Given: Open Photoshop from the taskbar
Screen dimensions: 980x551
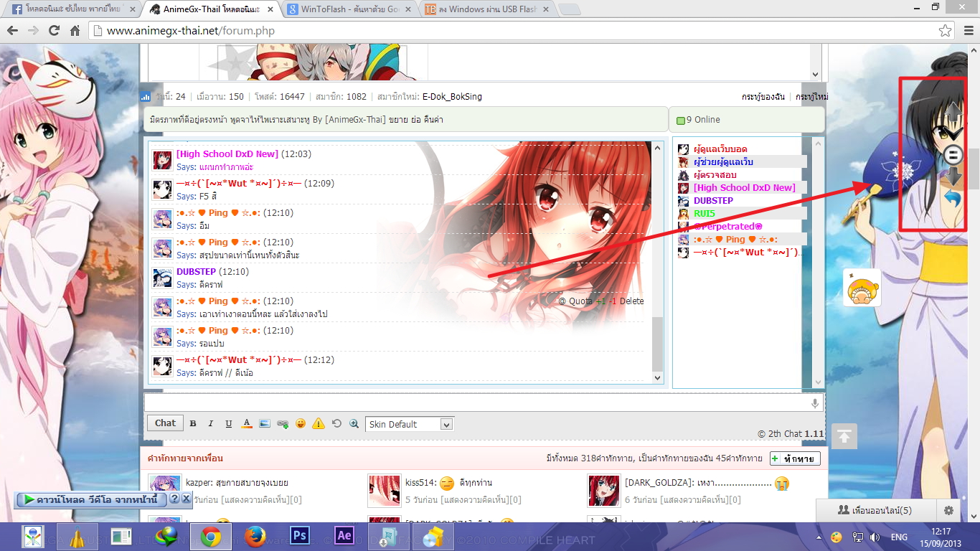Looking at the screenshot, I should 299,536.
